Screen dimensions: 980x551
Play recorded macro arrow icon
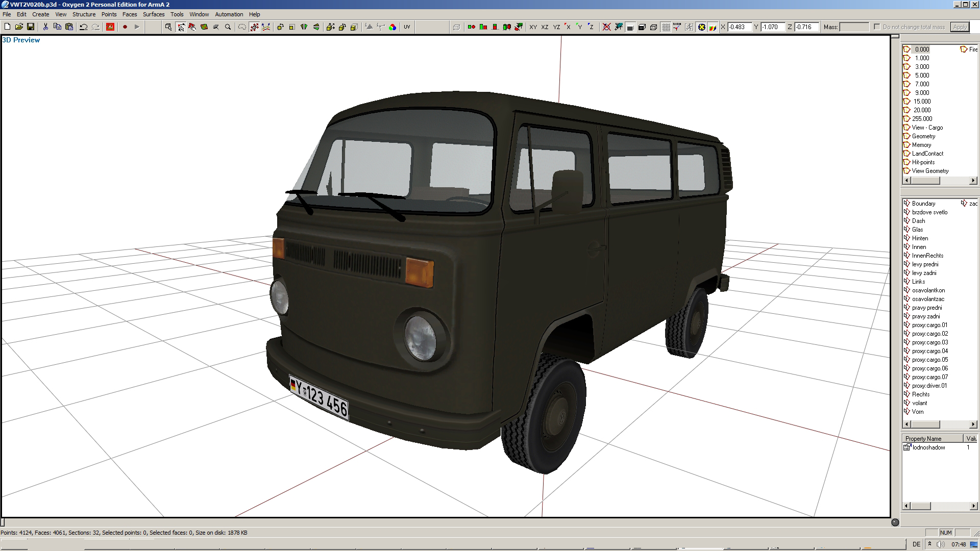click(137, 27)
